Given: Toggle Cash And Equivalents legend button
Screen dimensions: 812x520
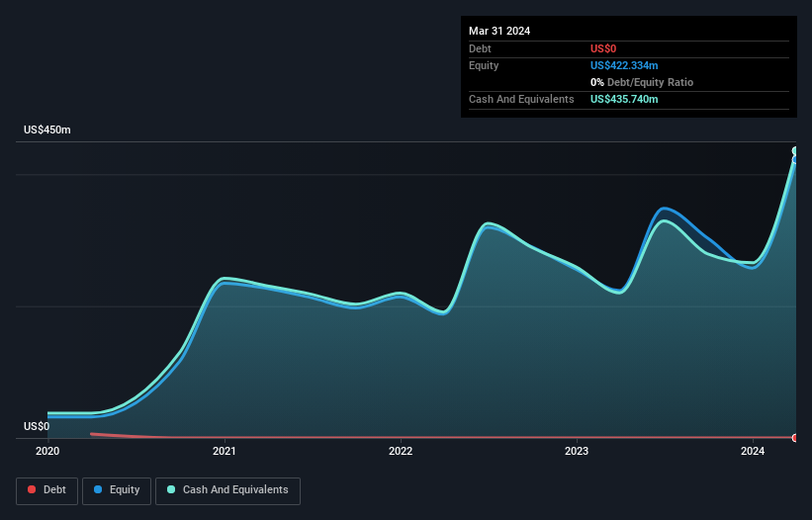Looking at the screenshot, I should point(227,490).
